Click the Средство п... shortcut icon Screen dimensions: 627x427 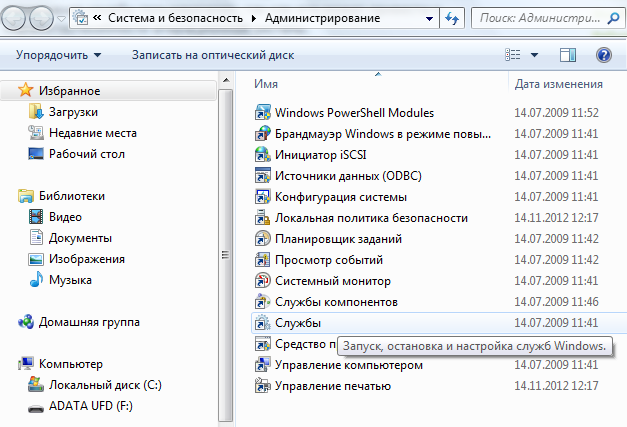(263, 344)
